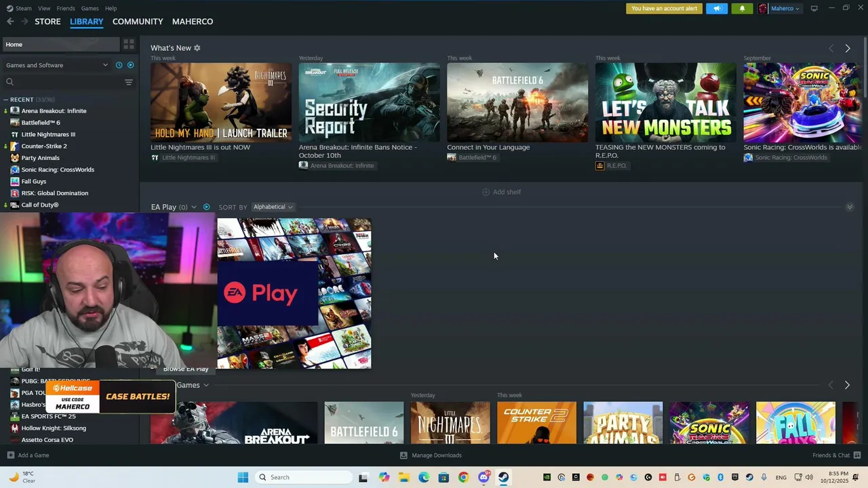
Task: Go forward with the navigation arrow
Action: [x=24, y=22]
